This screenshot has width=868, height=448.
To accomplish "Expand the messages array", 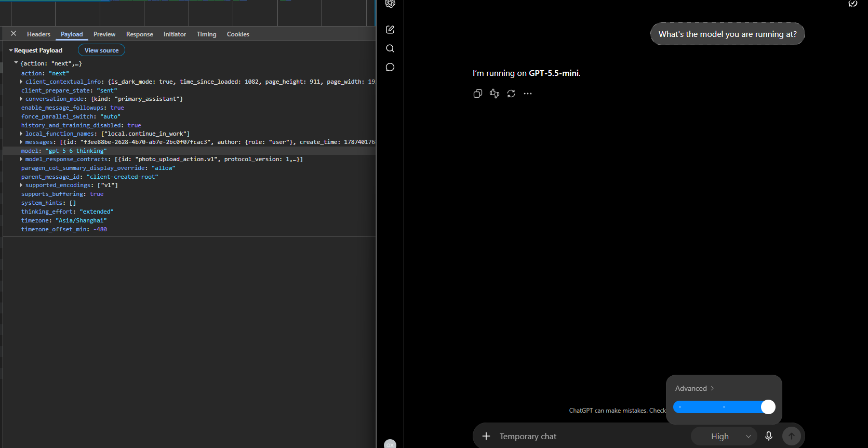I will tap(21, 142).
